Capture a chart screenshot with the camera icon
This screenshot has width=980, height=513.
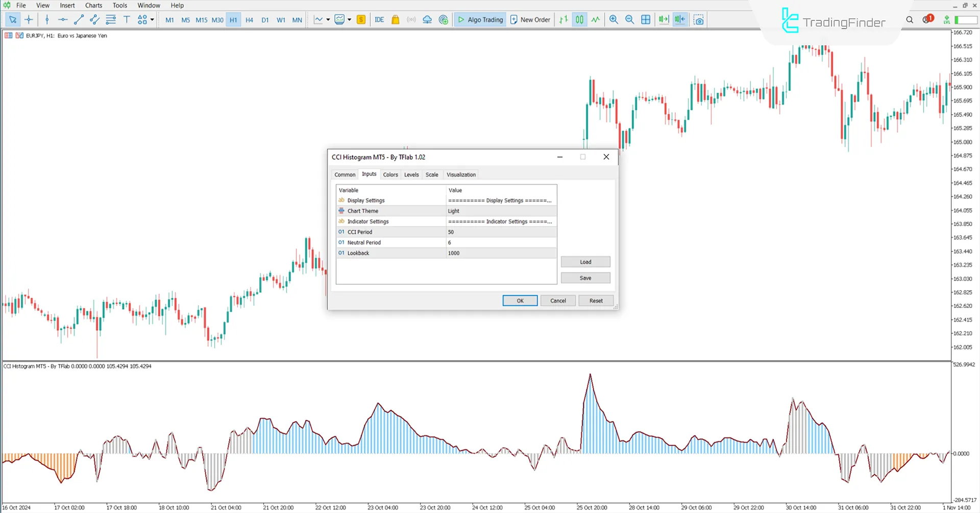point(699,19)
